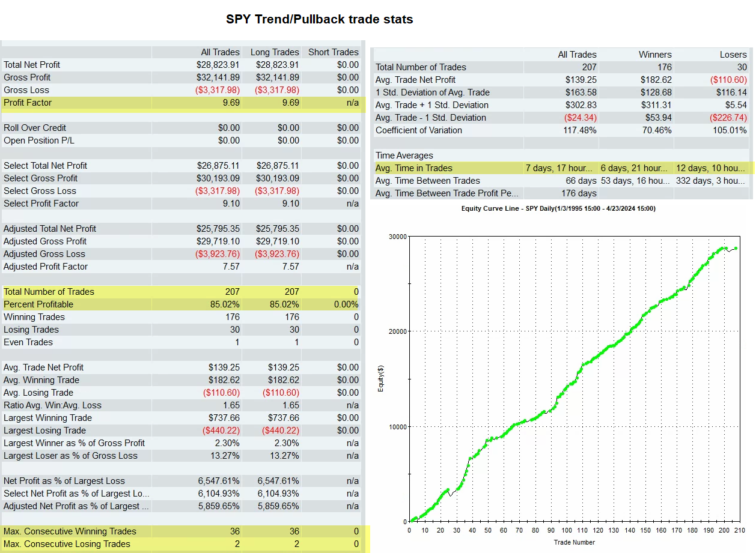Click the Roll Over Credit row label

point(35,128)
